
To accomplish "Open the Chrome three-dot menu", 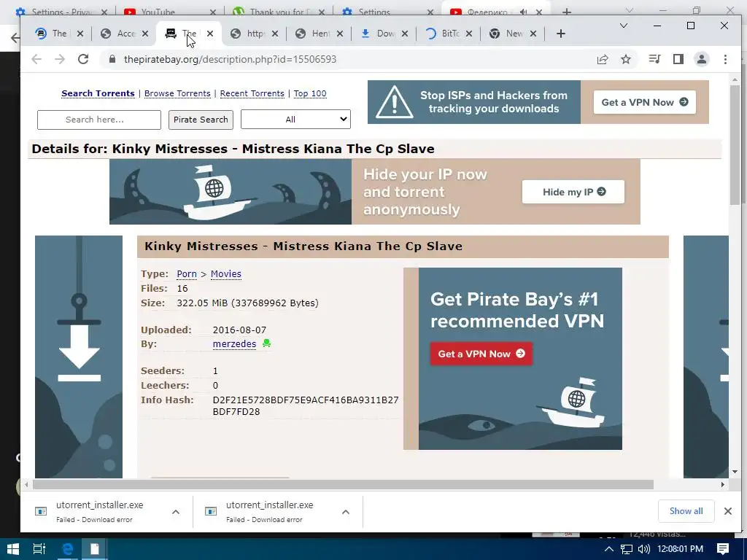I will tap(725, 59).
